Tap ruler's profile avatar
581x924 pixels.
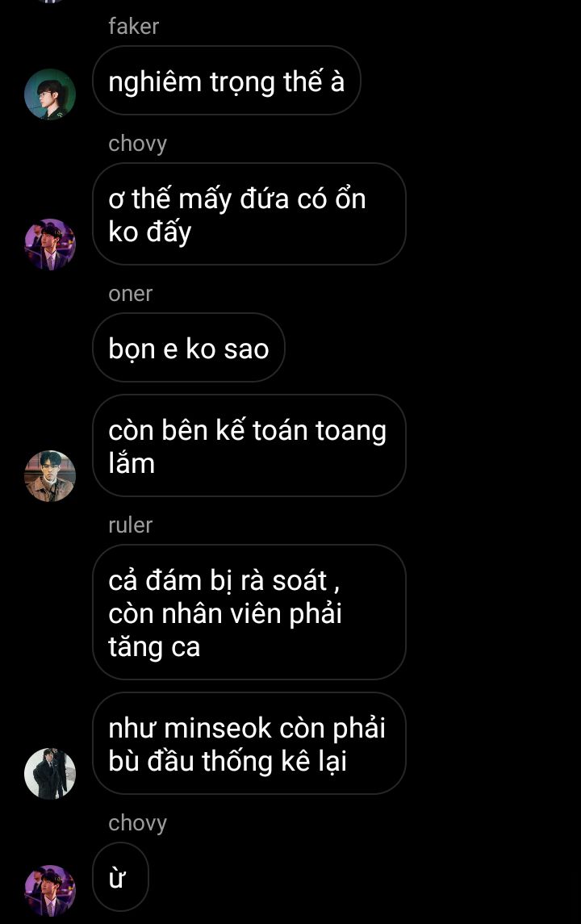[50, 774]
